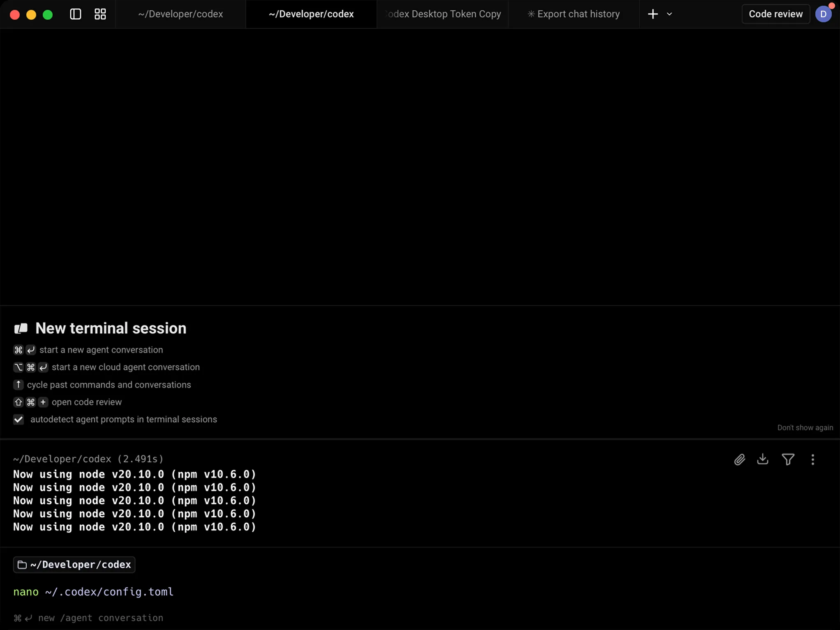Switch to the codex Desktop Token Copy tab
Viewport: 840px width, 630px height.
[443, 14]
